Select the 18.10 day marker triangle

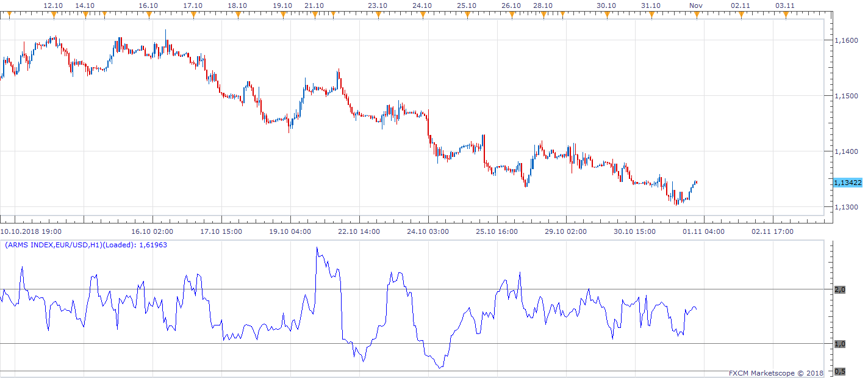tap(237, 15)
